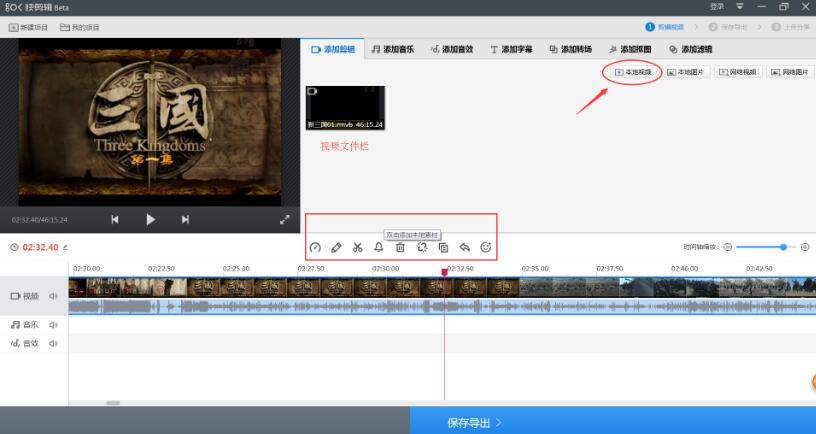
Task: Open the top-right dropdown triangle menu
Action: [x=740, y=7]
